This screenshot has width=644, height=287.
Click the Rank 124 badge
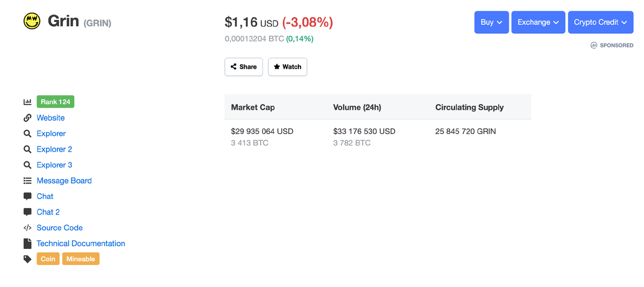(x=56, y=102)
